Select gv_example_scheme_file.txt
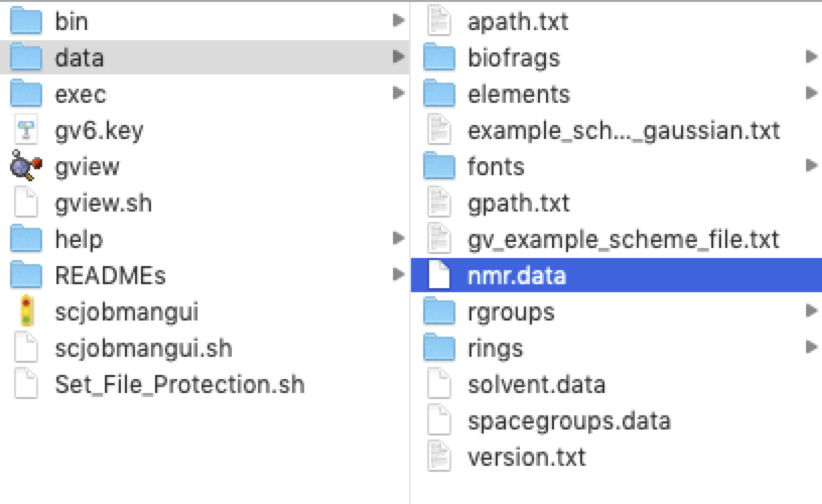This screenshot has width=822, height=504. [623, 239]
